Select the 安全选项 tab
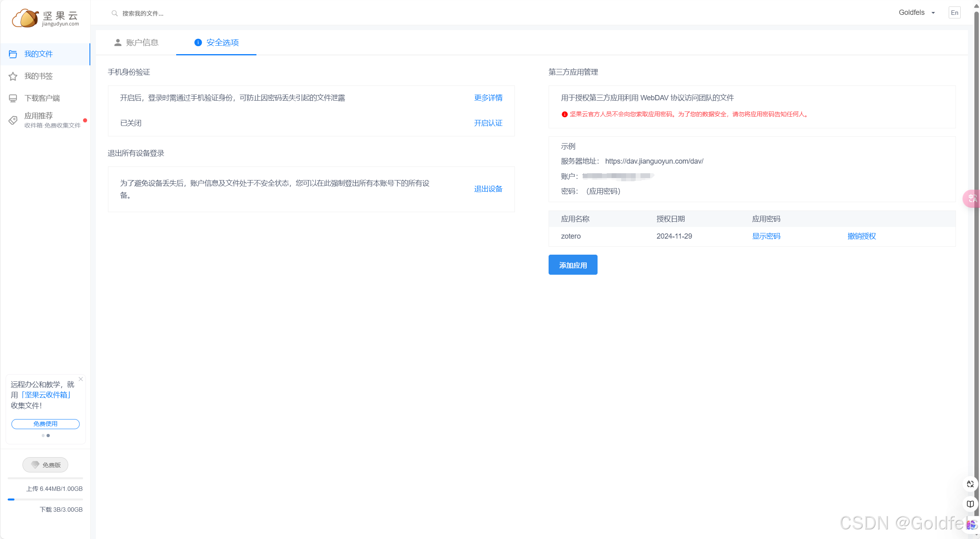The height and width of the screenshot is (539, 980). 216,43
